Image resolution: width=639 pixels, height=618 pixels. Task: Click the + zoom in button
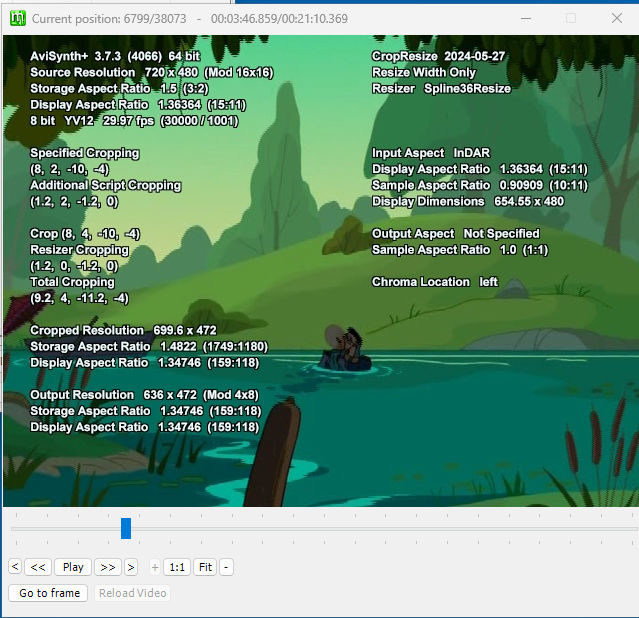[x=155, y=567]
